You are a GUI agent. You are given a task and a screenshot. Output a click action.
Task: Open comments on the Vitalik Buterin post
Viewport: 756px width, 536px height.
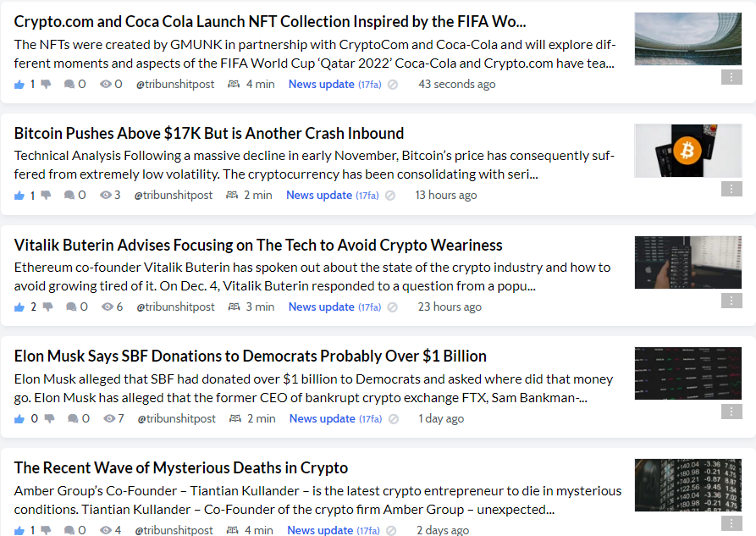[71, 307]
